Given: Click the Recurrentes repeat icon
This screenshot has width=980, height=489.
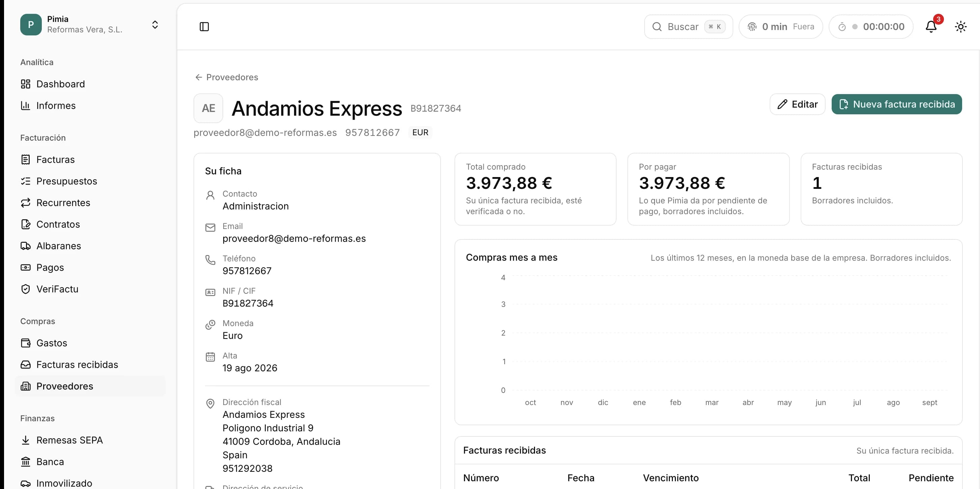Looking at the screenshot, I should [x=26, y=203].
